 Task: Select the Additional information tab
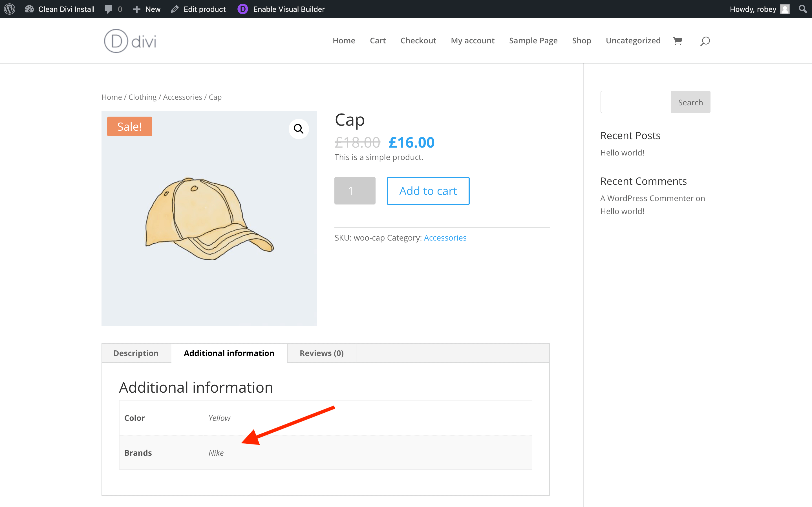point(229,353)
